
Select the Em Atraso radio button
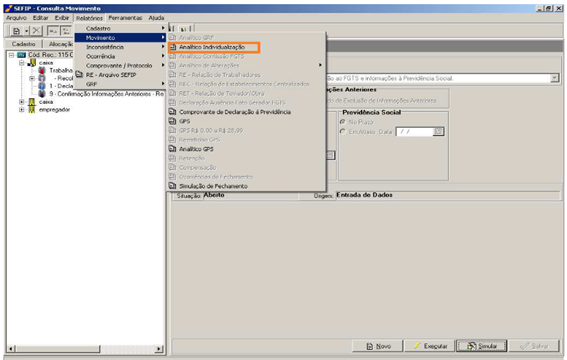click(343, 132)
